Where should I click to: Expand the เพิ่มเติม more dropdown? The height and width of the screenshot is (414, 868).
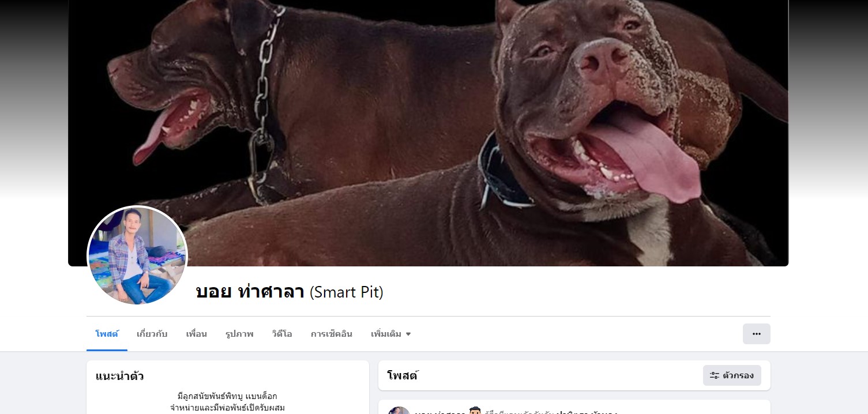[x=390, y=334]
